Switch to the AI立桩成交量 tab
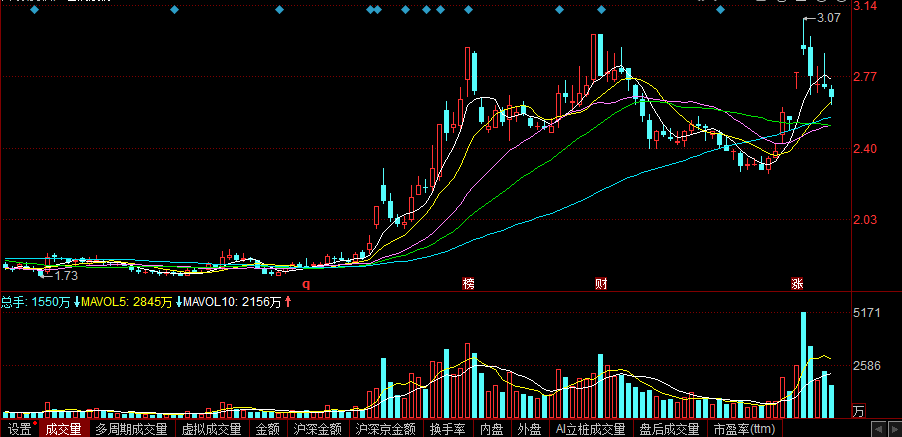This screenshot has height=437, width=902. (591, 429)
